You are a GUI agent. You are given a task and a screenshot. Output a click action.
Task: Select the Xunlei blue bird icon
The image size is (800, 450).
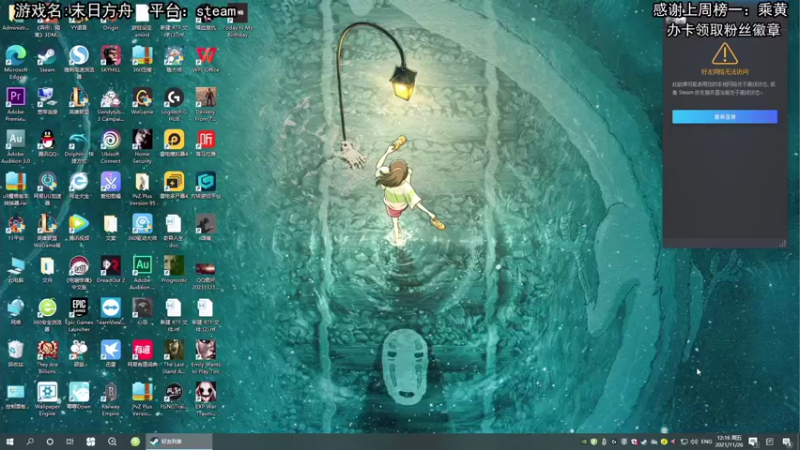pos(110,350)
